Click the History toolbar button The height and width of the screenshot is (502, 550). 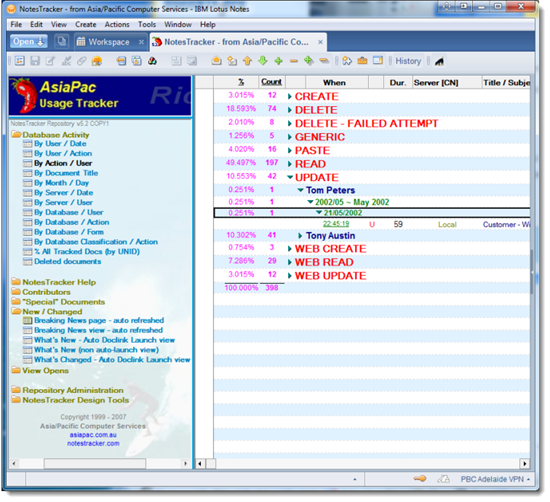click(x=408, y=61)
